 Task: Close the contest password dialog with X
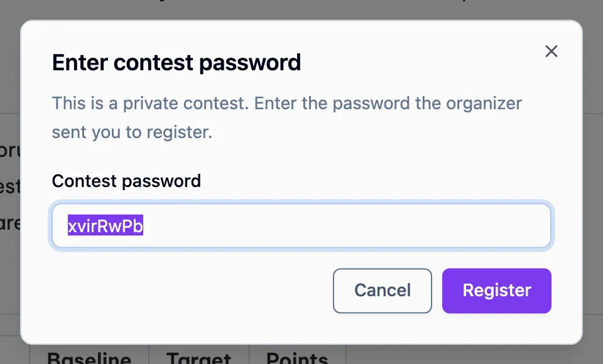point(551,51)
